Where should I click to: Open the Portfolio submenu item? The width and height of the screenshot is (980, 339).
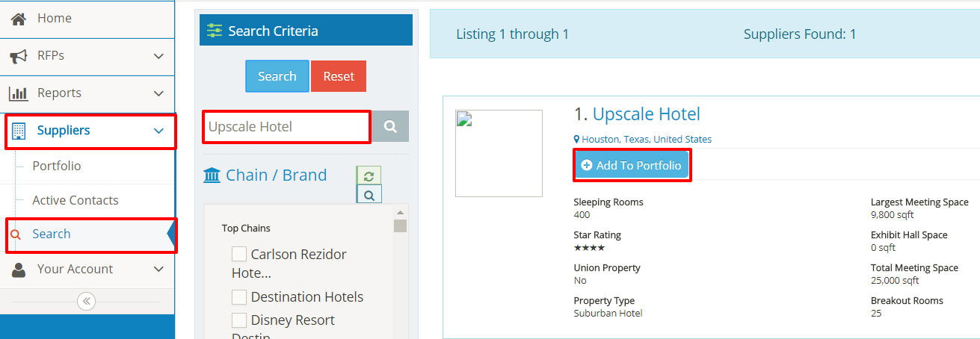(x=57, y=166)
